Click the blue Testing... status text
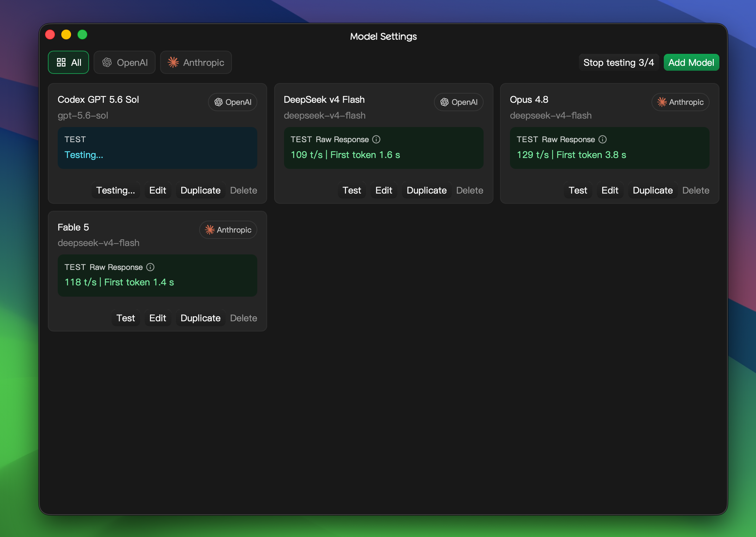Image resolution: width=756 pixels, height=537 pixels. [x=84, y=155]
